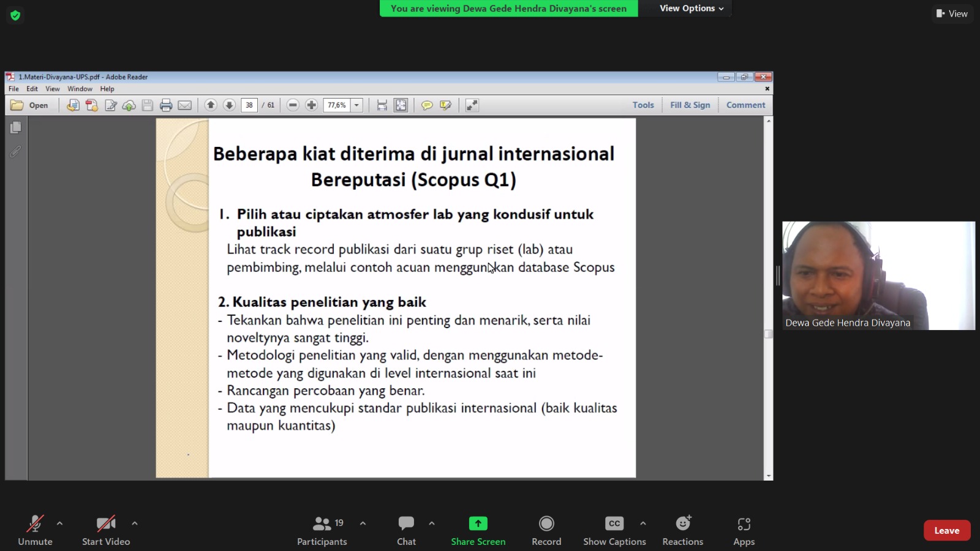
Task: Click the divider handle beside video panel
Action: 778,275
